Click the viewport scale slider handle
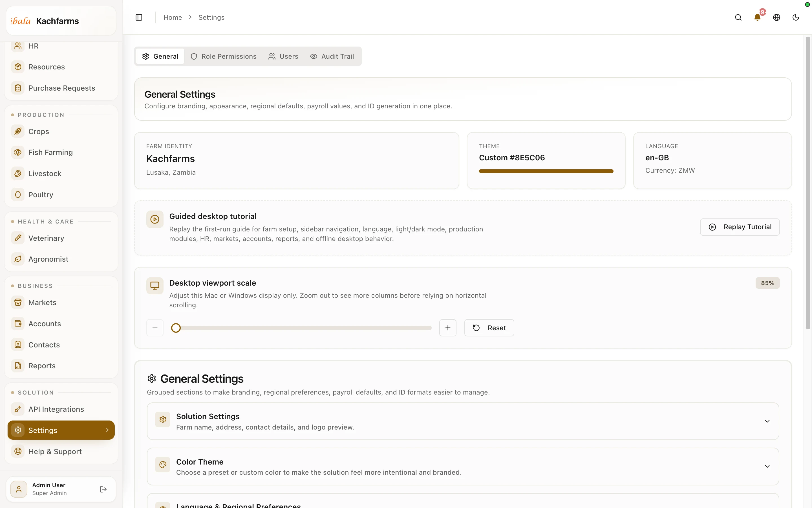The width and height of the screenshot is (812, 508). pos(176,328)
